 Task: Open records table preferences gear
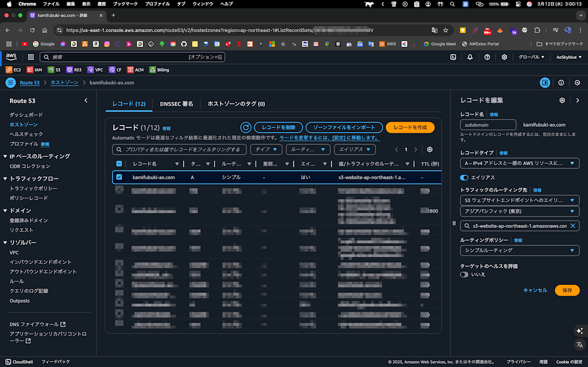coord(430,149)
